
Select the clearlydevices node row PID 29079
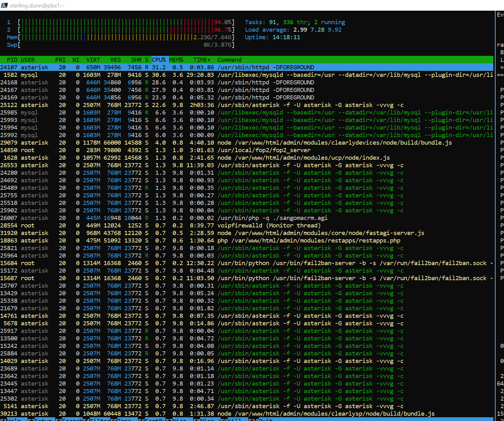[247, 142]
